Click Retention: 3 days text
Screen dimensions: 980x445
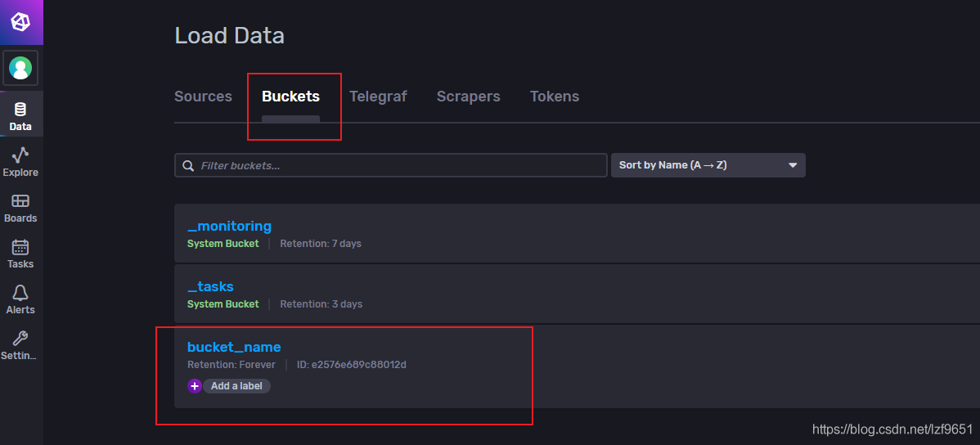coord(321,304)
